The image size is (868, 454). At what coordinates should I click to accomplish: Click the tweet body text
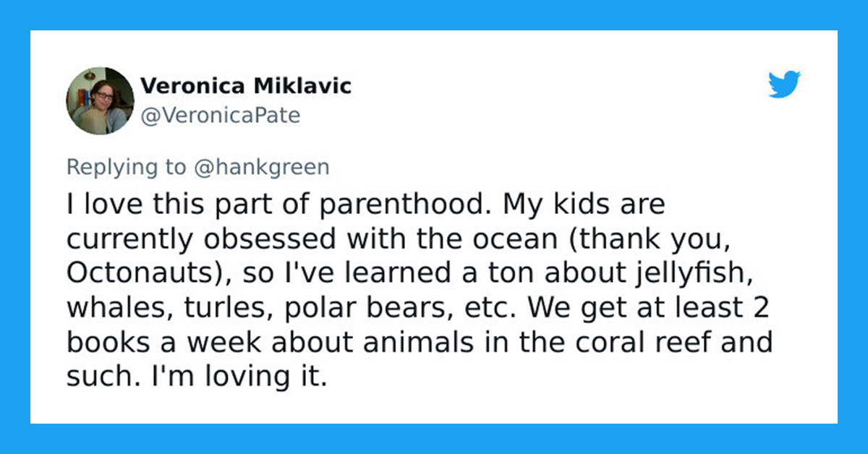[420, 289]
